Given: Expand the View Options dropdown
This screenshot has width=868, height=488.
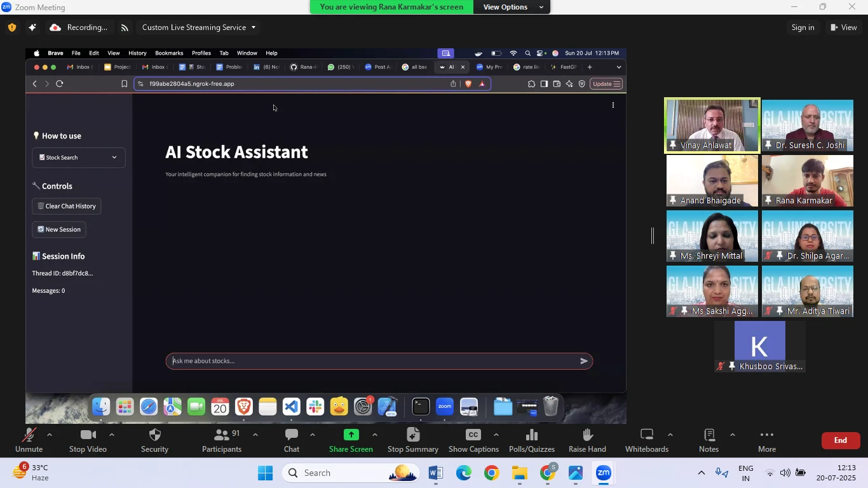Looking at the screenshot, I should (513, 7).
